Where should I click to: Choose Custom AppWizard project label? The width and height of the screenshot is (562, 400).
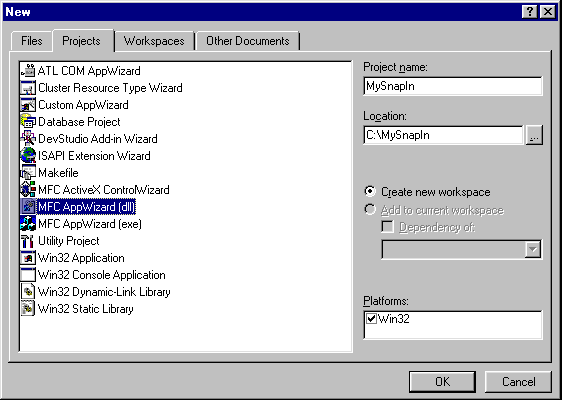[x=83, y=105]
